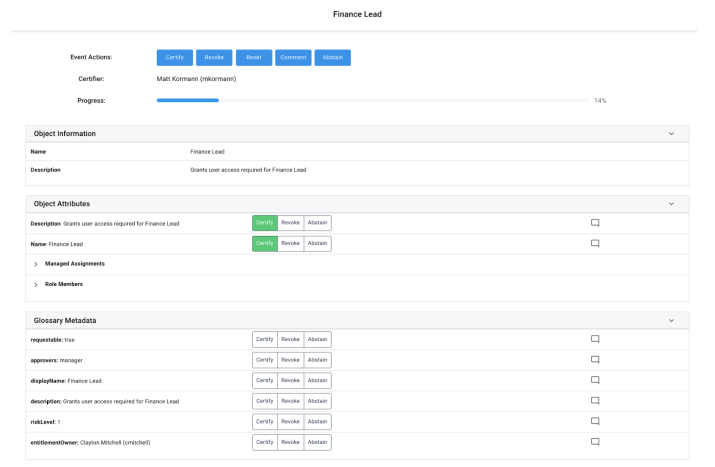Image resolution: width=715 pixels, height=467 pixels.
Task: Open comment icon for Description attribute row
Action: 595,223
